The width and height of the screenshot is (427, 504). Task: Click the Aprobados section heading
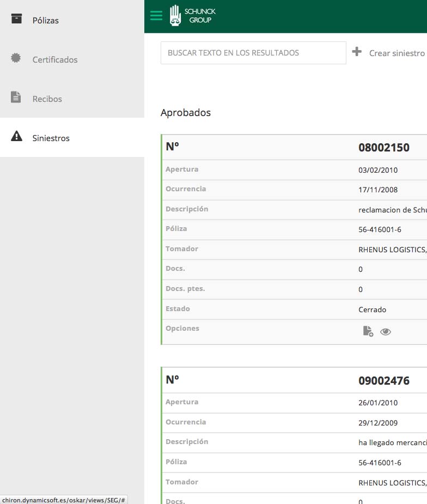tap(186, 113)
